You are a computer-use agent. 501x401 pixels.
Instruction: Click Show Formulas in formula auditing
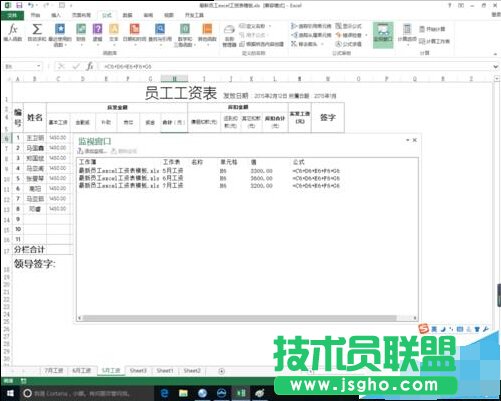(x=349, y=26)
